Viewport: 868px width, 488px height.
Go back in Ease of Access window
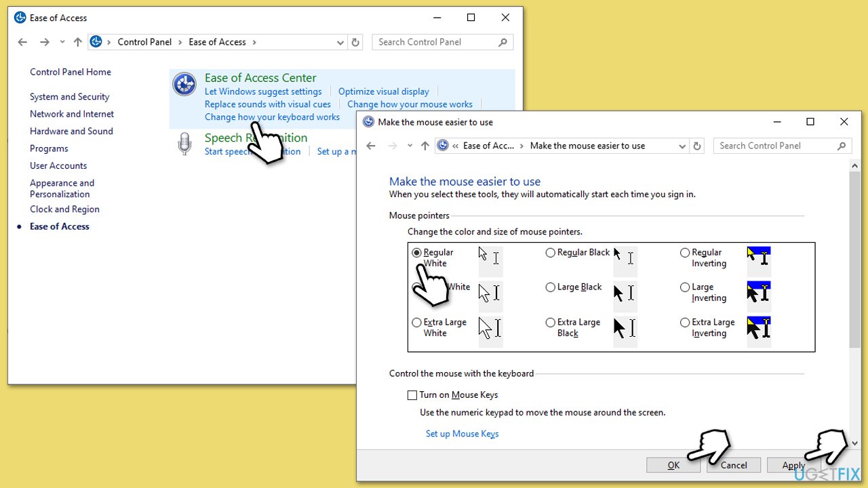coord(23,42)
